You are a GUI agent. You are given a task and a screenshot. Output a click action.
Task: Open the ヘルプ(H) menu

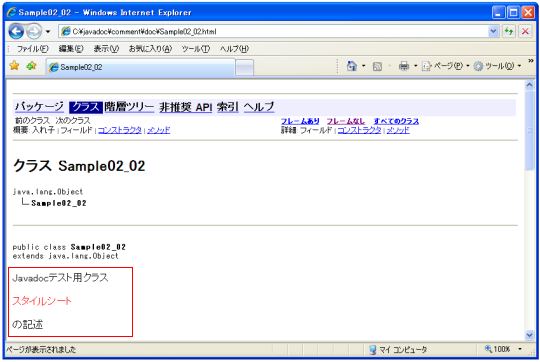(235, 49)
